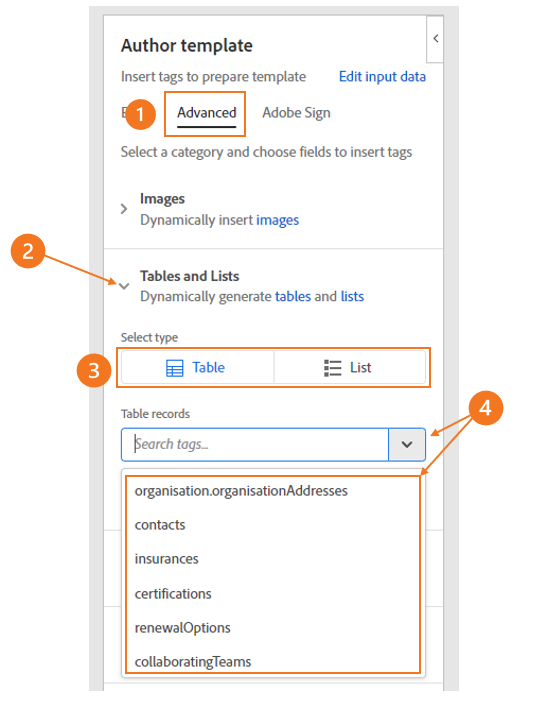Collapse the Tables and Lists section chevron

(124, 286)
